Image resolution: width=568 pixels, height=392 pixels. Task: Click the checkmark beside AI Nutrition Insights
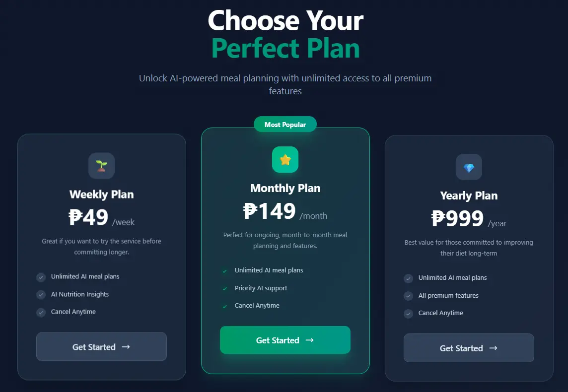41,294
